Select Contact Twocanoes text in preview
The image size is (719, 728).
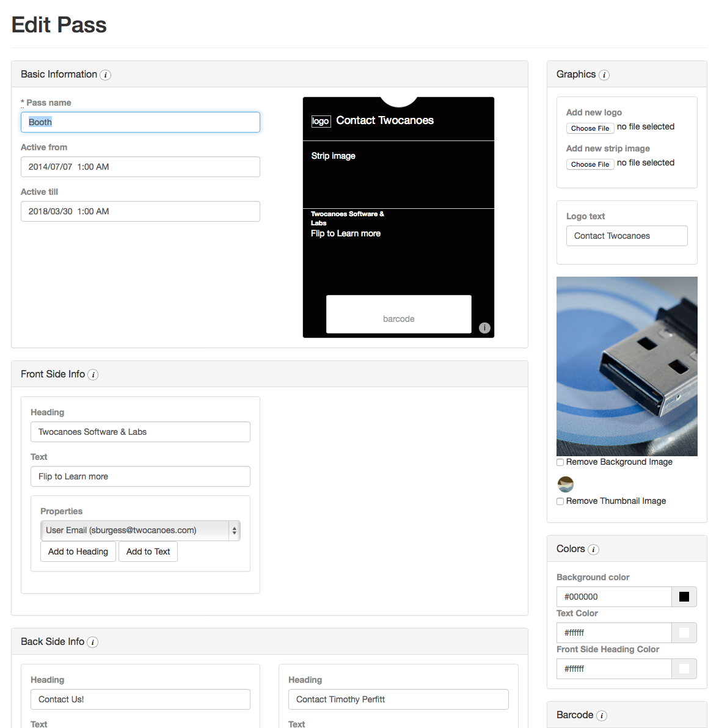click(385, 121)
